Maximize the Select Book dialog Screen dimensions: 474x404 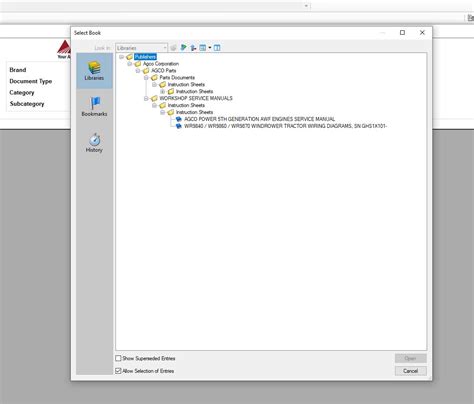[x=402, y=32]
